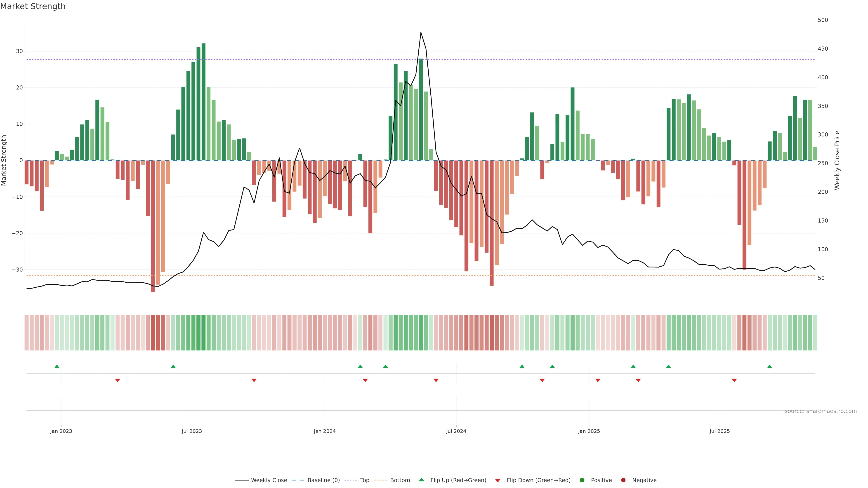Click the Weekly Close Price axis title
The image size is (868, 488).
(837, 160)
